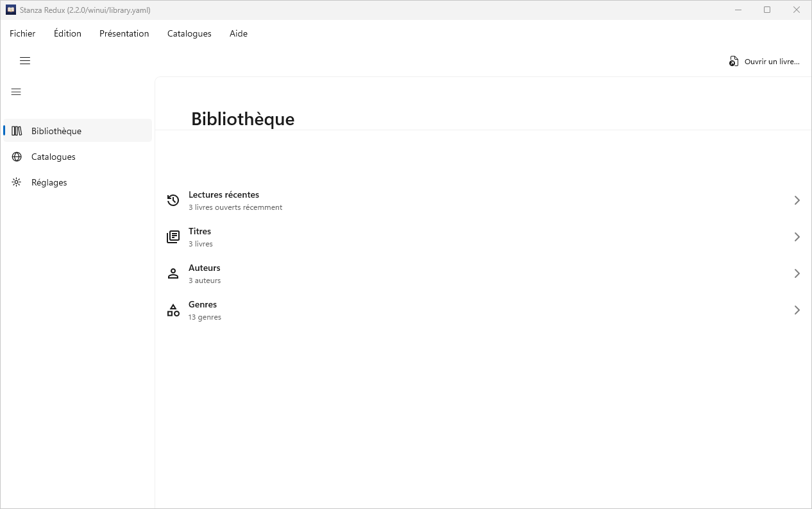The image size is (812, 509).
Task: Open the Fichier menu
Action: [22, 33]
